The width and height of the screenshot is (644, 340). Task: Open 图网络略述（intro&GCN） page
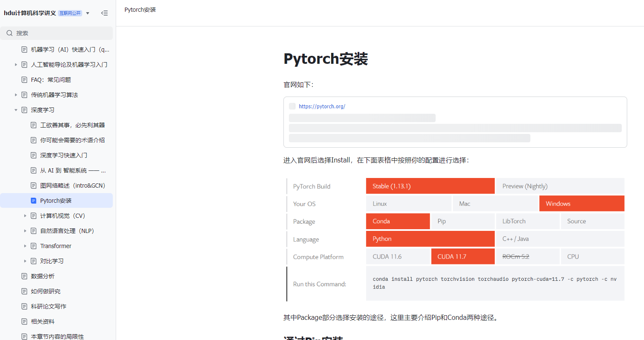coord(73,186)
